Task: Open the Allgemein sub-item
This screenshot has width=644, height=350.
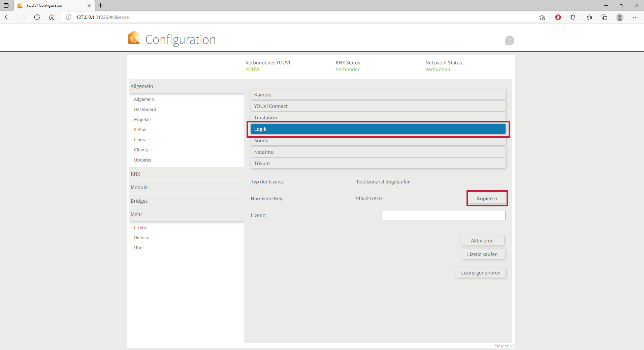Action: (x=144, y=99)
